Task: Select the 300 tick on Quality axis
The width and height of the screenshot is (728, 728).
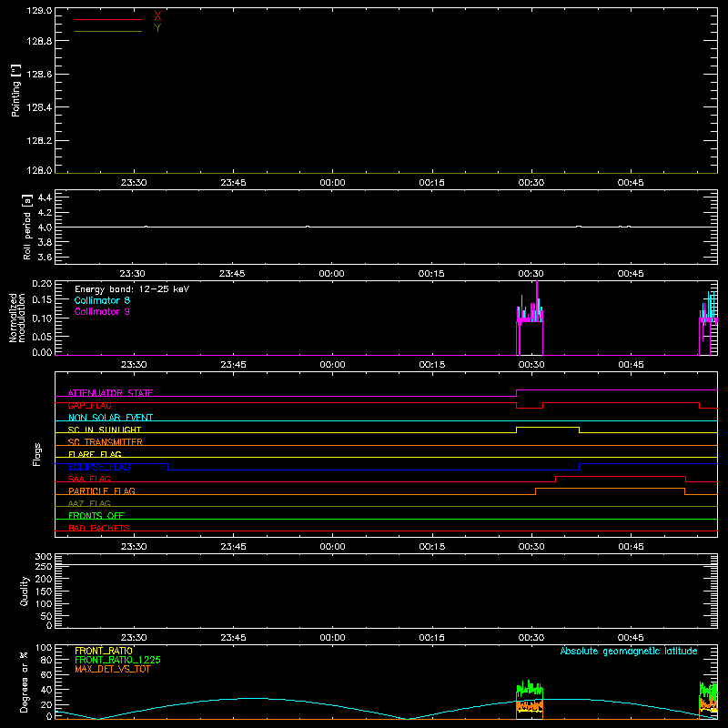Action: click(x=43, y=557)
